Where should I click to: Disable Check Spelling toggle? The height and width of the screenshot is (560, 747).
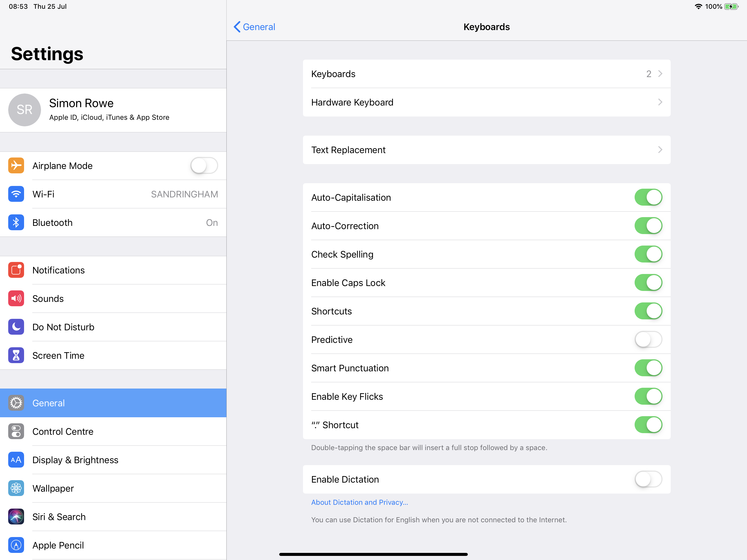tap(648, 254)
